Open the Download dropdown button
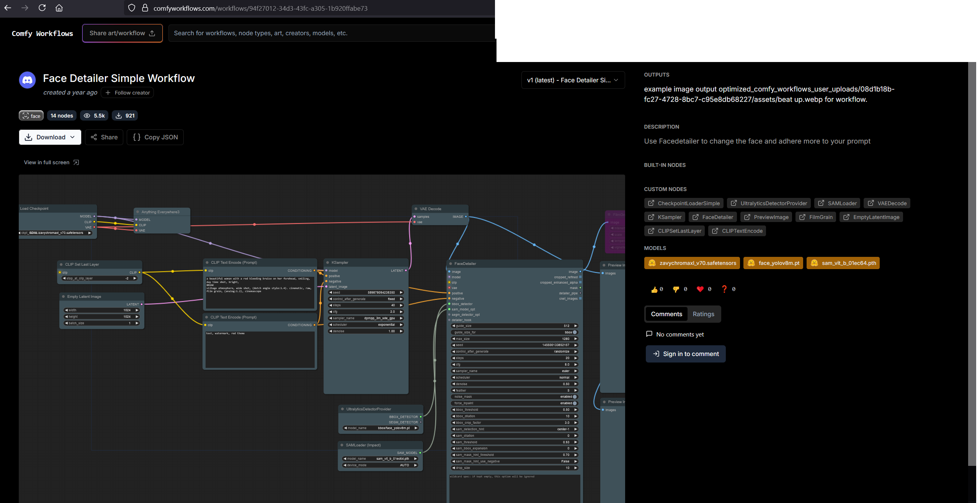 [50, 137]
